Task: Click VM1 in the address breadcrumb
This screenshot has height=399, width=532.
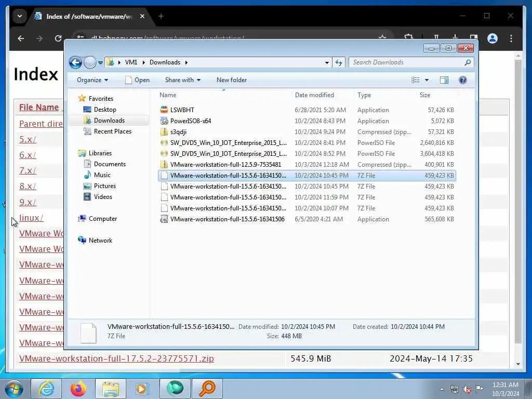Action: (131, 62)
